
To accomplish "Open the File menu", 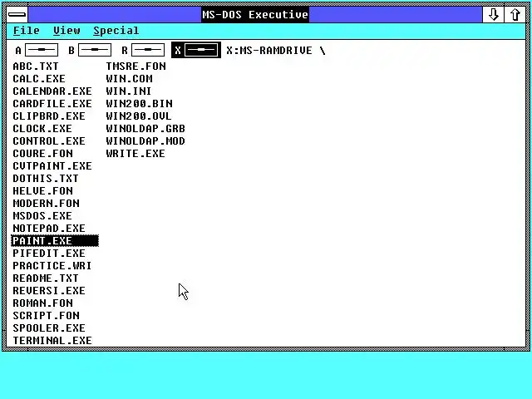I will coord(26,31).
